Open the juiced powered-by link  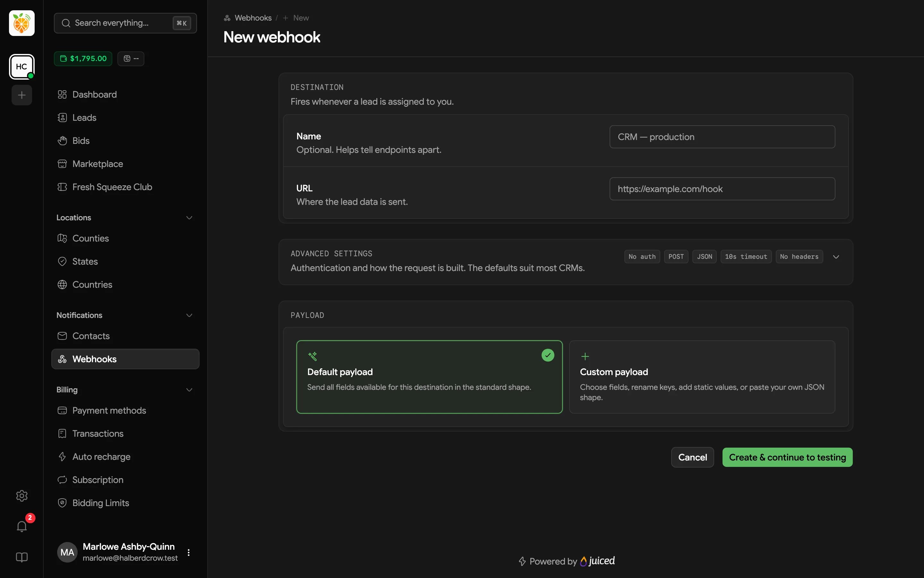tap(597, 561)
